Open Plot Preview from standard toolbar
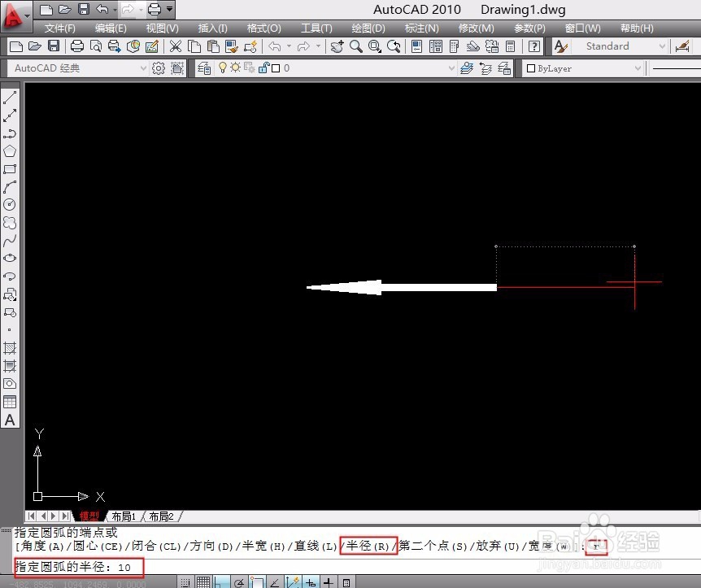Viewport: 701px width, 588px height. (96, 46)
